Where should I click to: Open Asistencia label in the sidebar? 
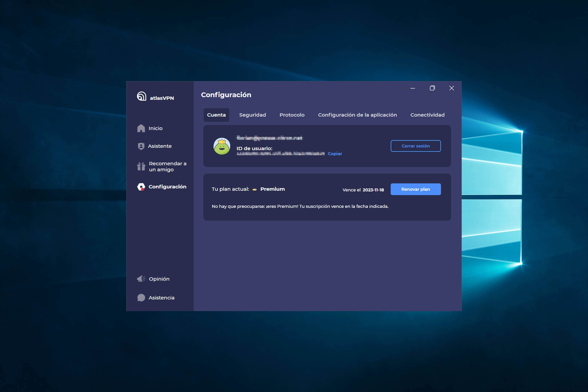162,298
